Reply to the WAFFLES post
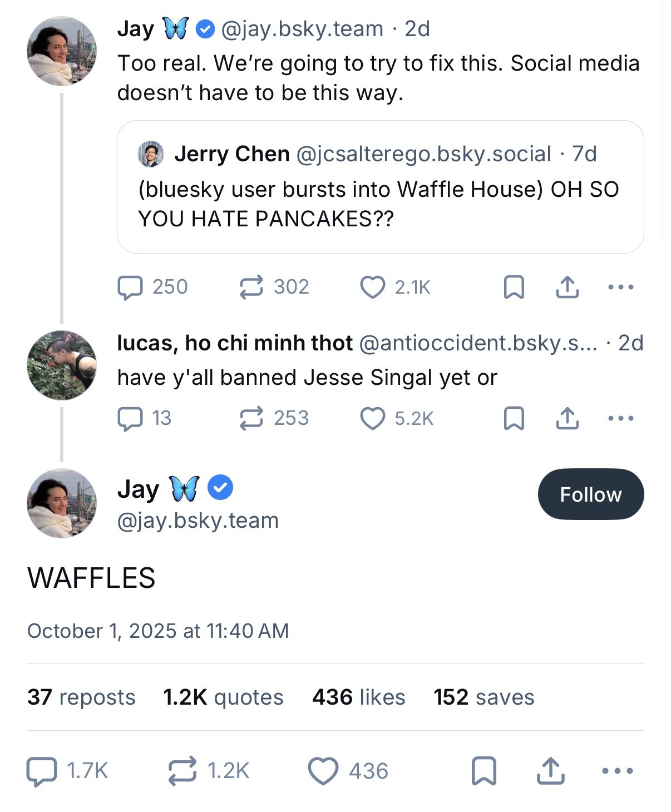The image size is (671, 812). (x=42, y=771)
